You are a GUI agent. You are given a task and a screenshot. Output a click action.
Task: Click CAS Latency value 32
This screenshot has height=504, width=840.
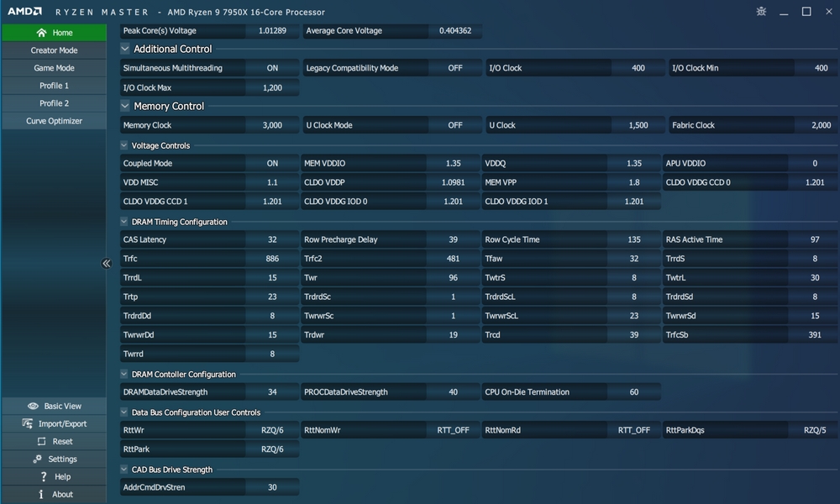272,239
